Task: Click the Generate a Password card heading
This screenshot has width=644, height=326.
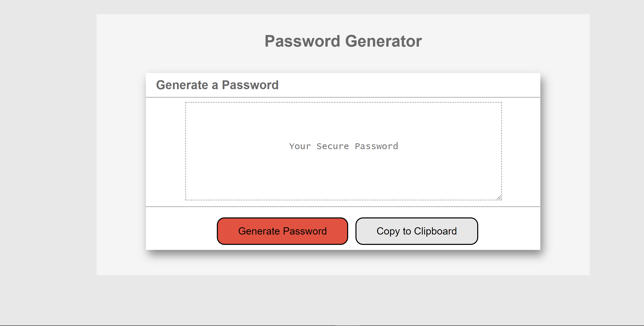Action: click(217, 85)
